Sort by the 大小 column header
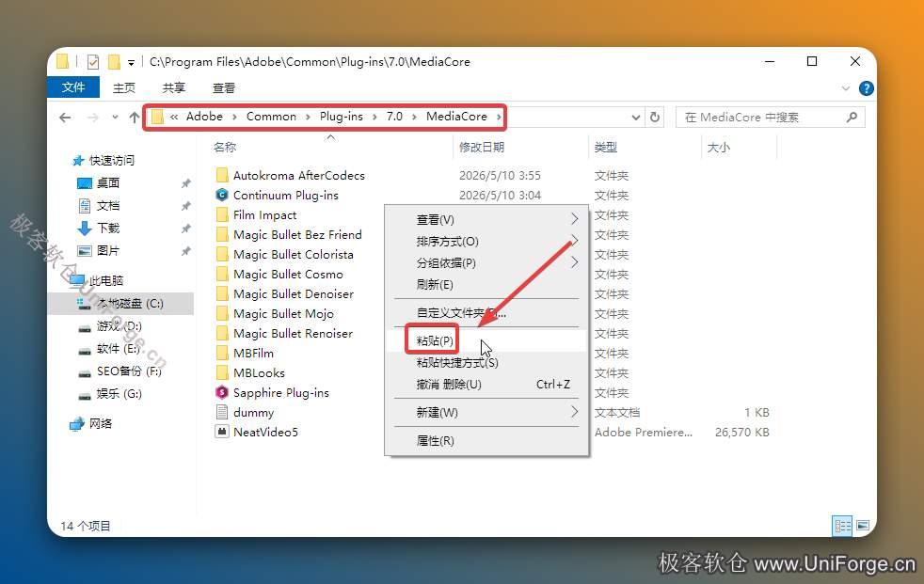This screenshot has width=924, height=584. [718, 148]
